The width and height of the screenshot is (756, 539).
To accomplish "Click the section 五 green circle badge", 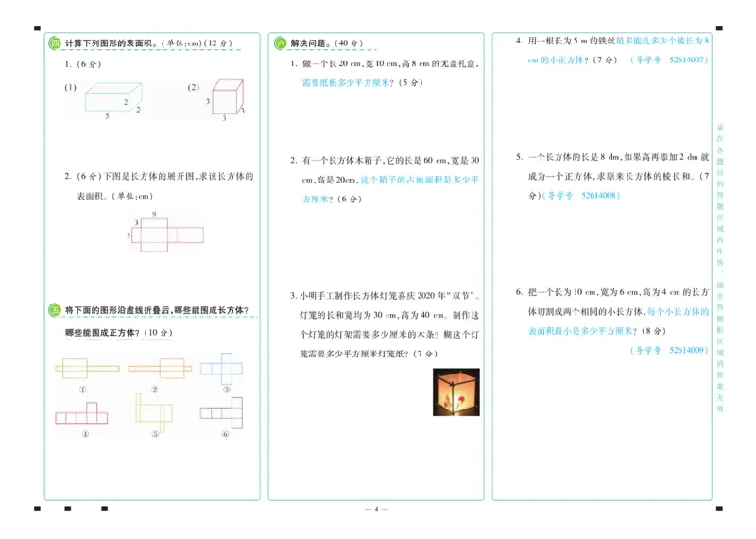I will tap(55, 310).
